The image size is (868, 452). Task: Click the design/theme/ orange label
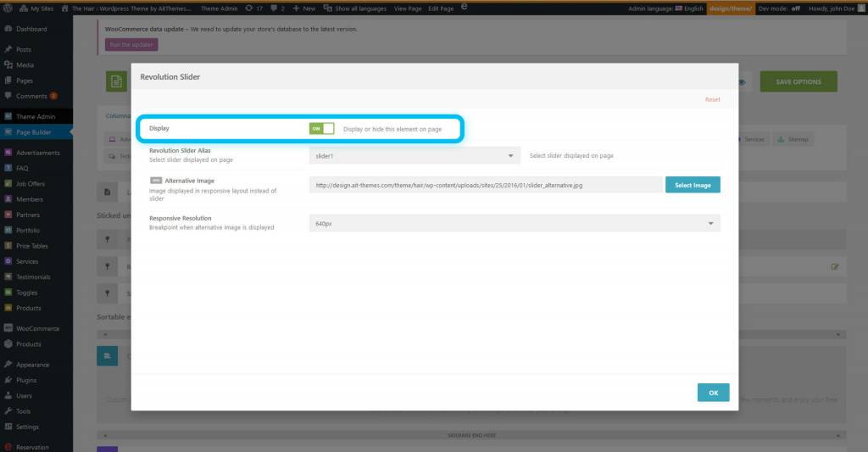tap(731, 8)
